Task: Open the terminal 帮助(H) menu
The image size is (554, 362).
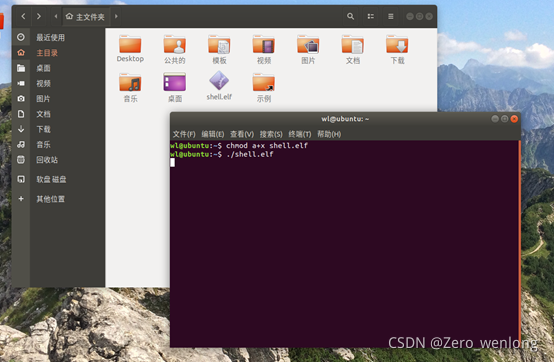Action: click(x=329, y=134)
